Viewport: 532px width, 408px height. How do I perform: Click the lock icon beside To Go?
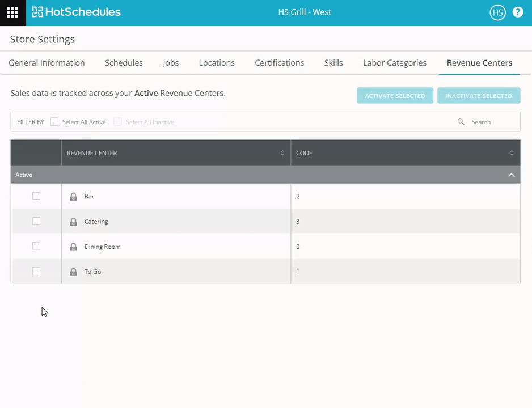click(x=73, y=272)
